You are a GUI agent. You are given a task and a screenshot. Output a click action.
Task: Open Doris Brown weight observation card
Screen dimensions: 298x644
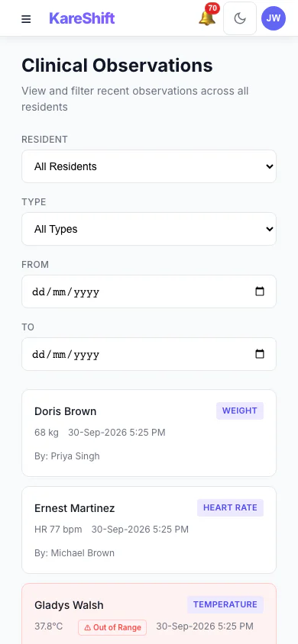tap(149, 433)
